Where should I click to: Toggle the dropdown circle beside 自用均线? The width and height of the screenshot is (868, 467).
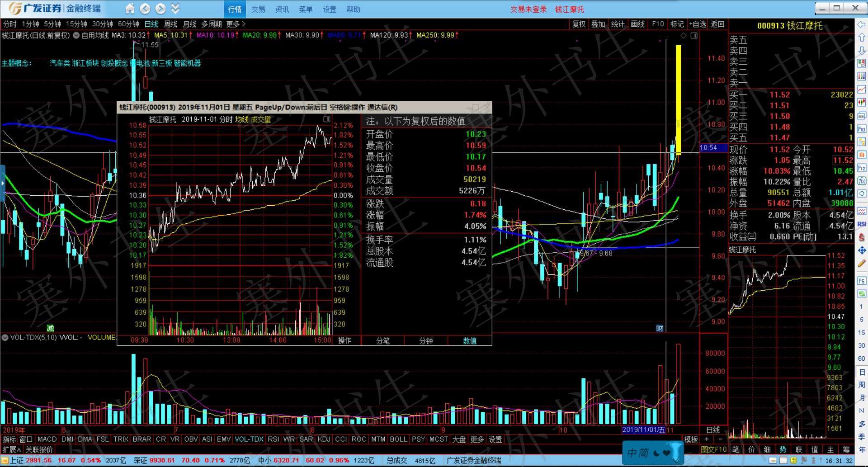76,35
